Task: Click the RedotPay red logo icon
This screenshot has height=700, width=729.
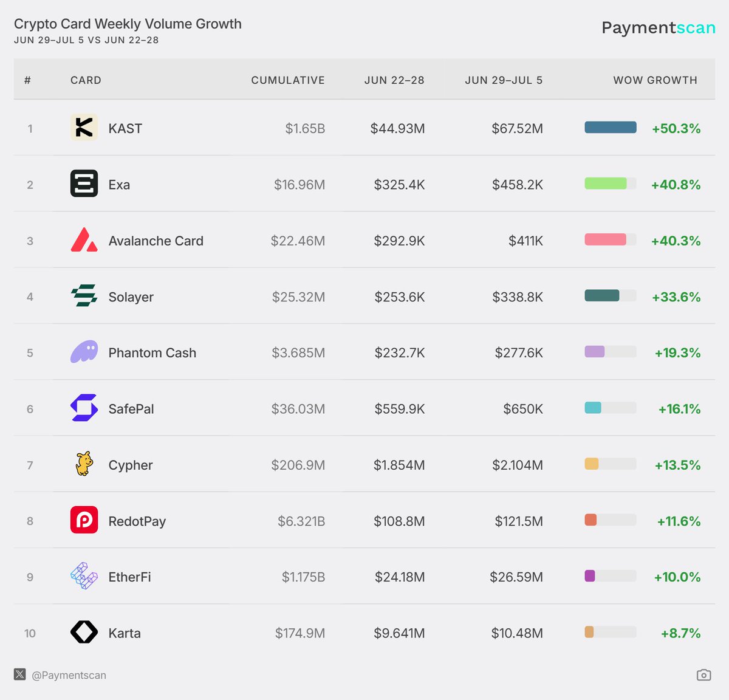Action: (x=84, y=520)
